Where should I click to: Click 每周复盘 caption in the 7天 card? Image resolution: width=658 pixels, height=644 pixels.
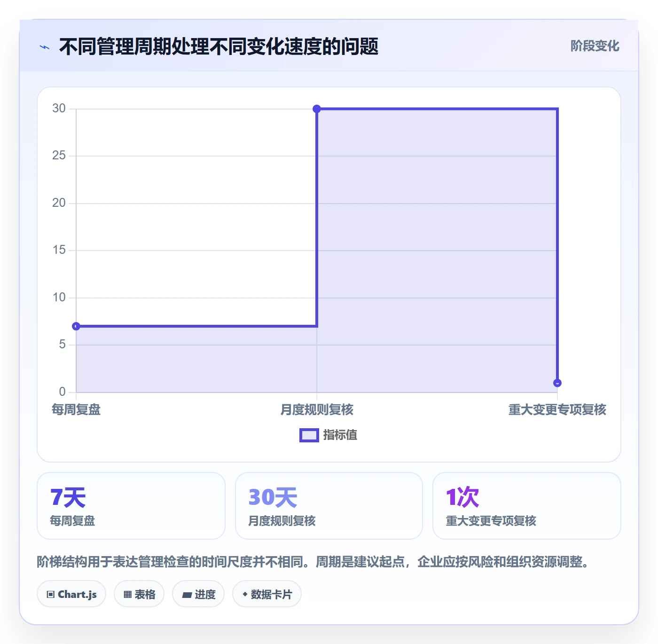click(x=73, y=521)
